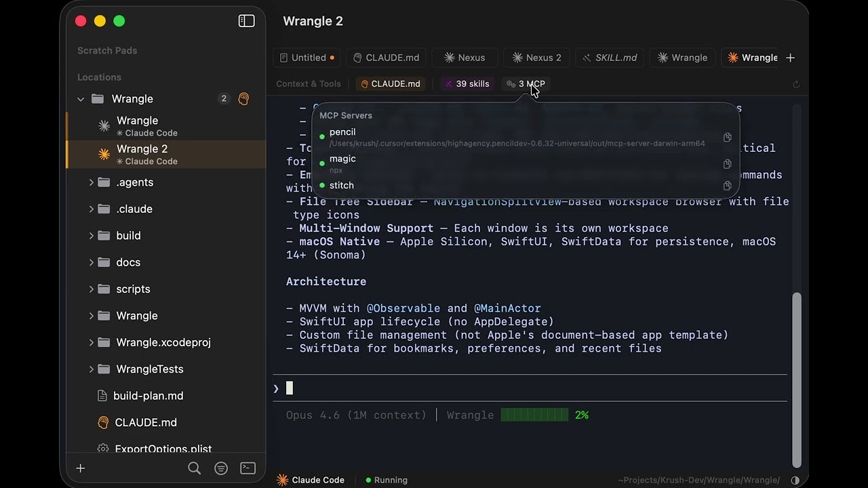The width and height of the screenshot is (868, 488).
Task: Click the starburst icon of Wrangle session
Action: click(x=104, y=126)
